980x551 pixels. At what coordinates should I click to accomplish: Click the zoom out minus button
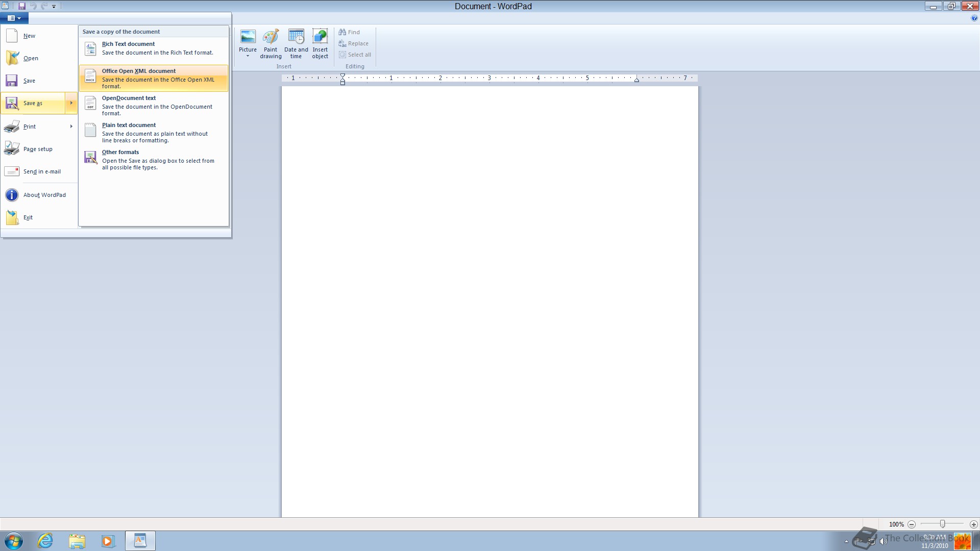[x=912, y=524]
